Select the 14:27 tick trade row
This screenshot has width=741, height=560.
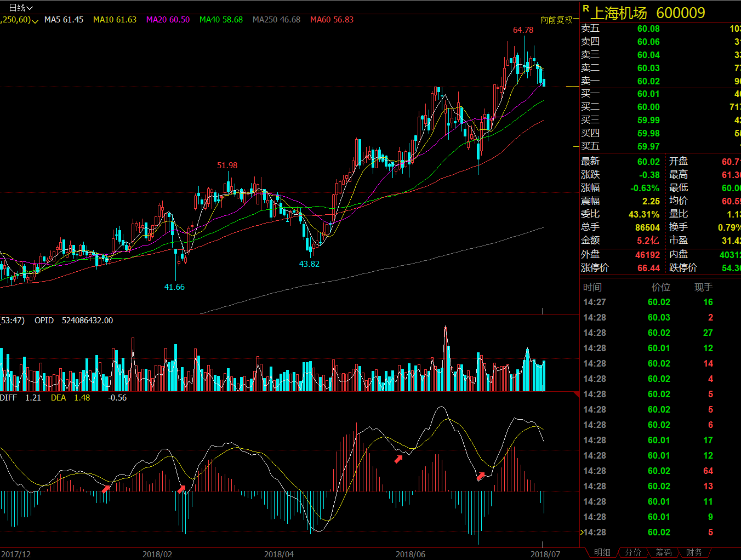[x=660, y=302]
